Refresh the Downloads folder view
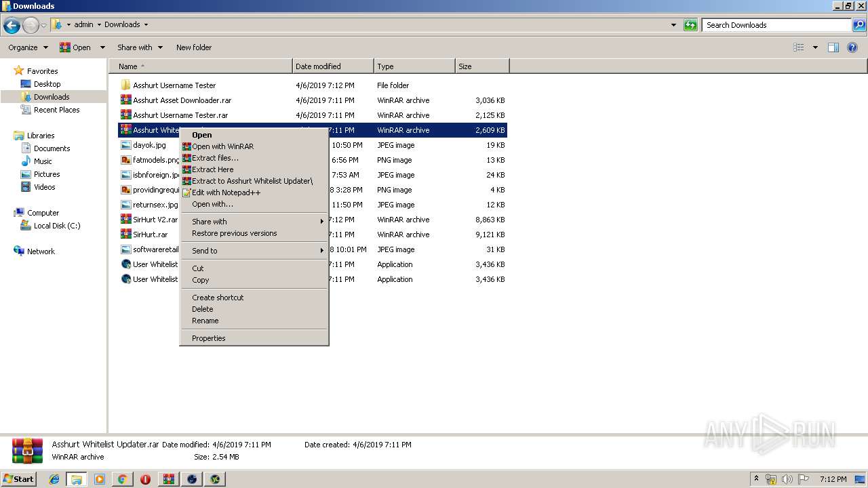The image size is (868, 488). 690,25
